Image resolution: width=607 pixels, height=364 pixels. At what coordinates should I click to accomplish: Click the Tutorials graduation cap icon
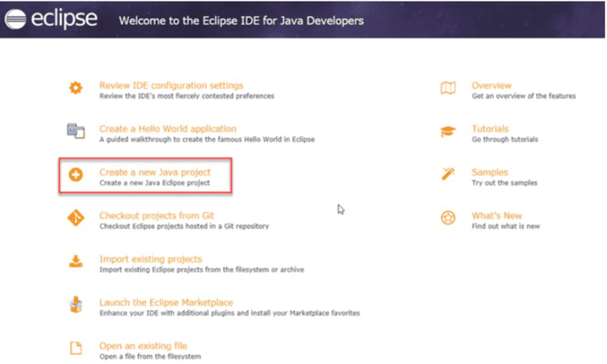[x=448, y=132]
